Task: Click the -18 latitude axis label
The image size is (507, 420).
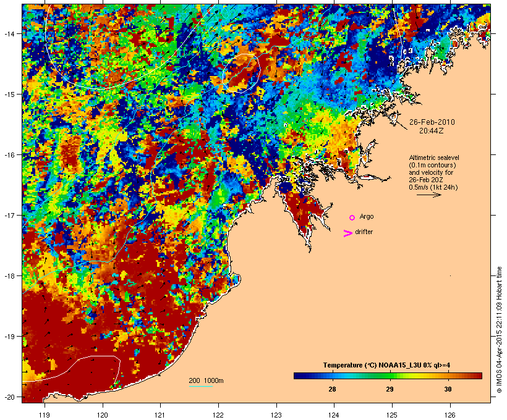Action: 9,275
